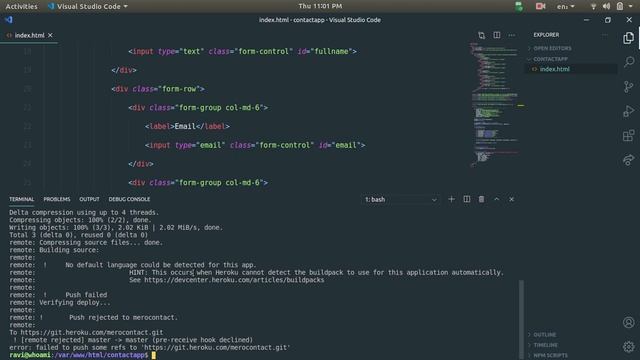Switch to the Problems tab

tap(57, 199)
